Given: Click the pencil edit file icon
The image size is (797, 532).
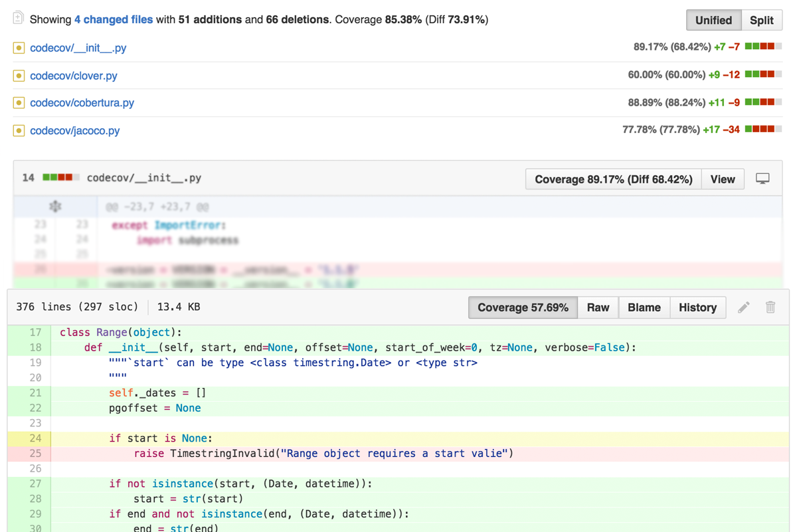Looking at the screenshot, I should tap(744, 307).
